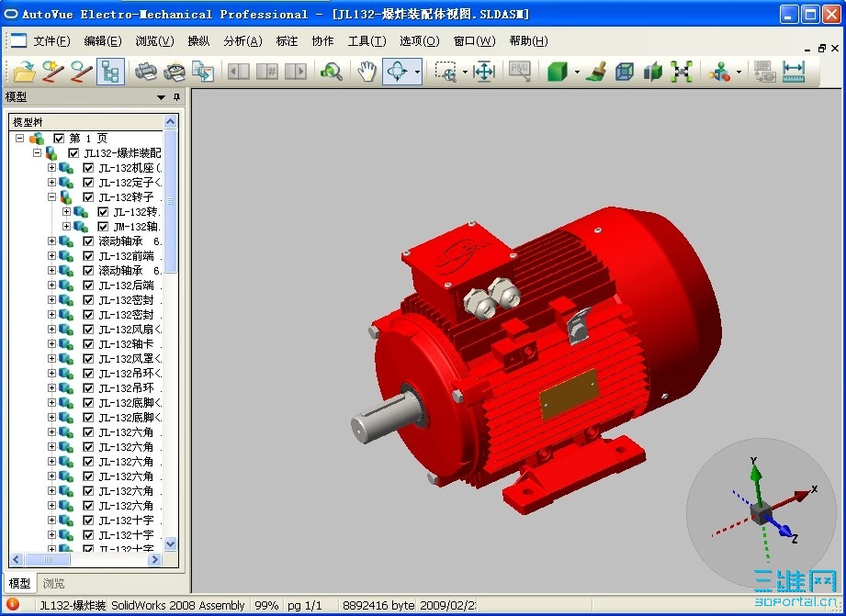Open the 文件(F) menu
The image size is (846, 616).
point(51,41)
